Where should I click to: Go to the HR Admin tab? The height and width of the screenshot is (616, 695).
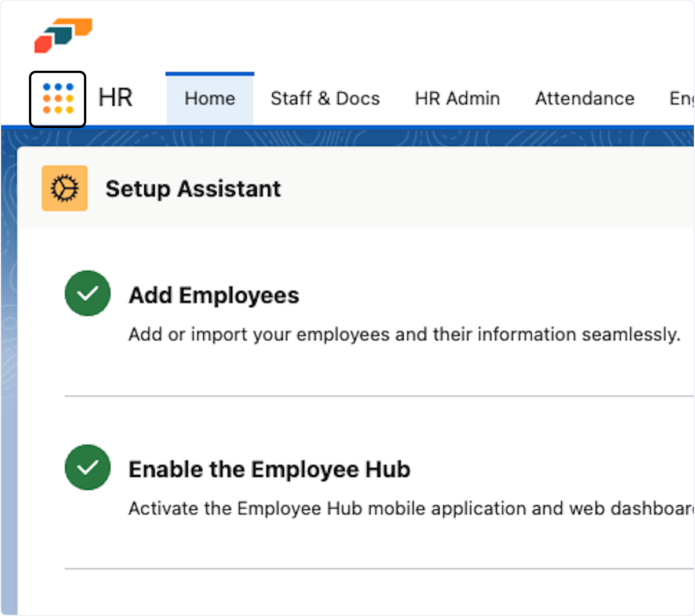coord(457,99)
